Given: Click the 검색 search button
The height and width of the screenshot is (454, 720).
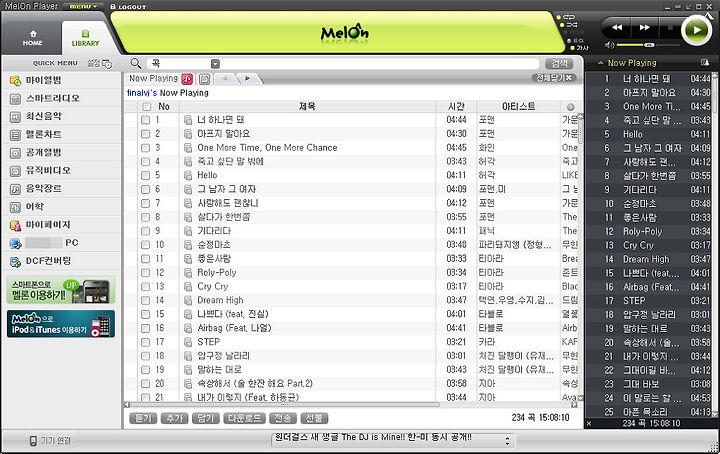Looking at the screenshot, I should tap(559, 64).
